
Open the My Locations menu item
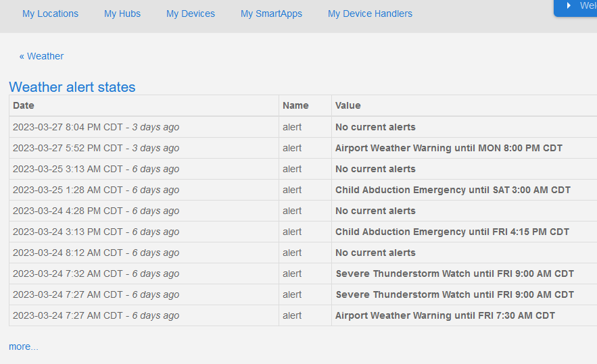[x=50, y=14]
